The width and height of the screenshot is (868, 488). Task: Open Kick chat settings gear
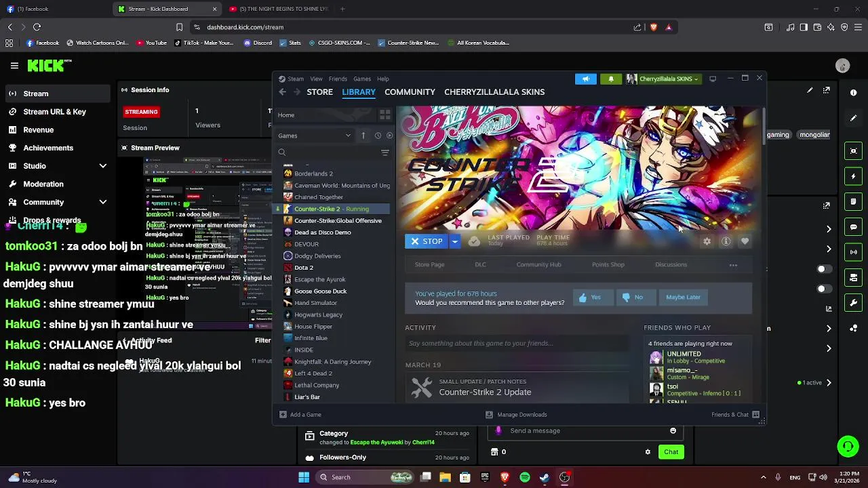coord(648,452)
